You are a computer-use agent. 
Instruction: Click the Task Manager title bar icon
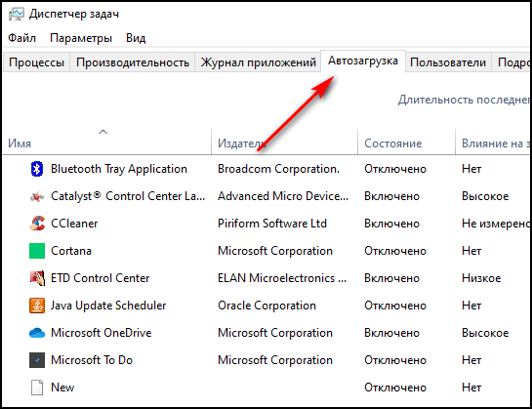[17, 15]
